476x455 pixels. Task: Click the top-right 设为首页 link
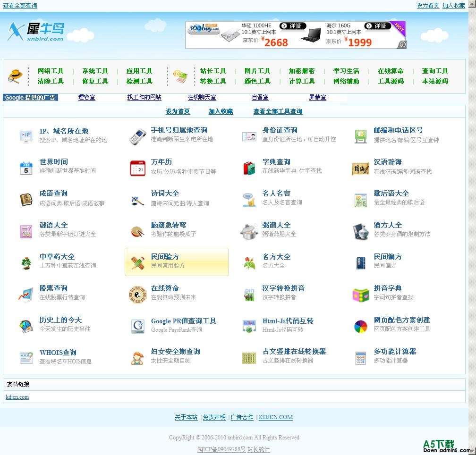(428, 6)
